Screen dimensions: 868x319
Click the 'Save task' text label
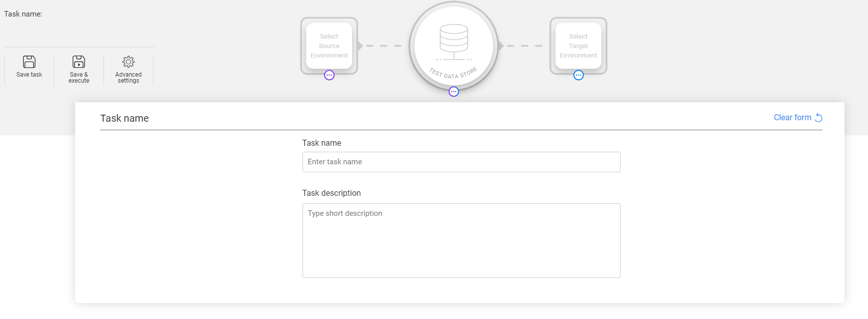29,75
